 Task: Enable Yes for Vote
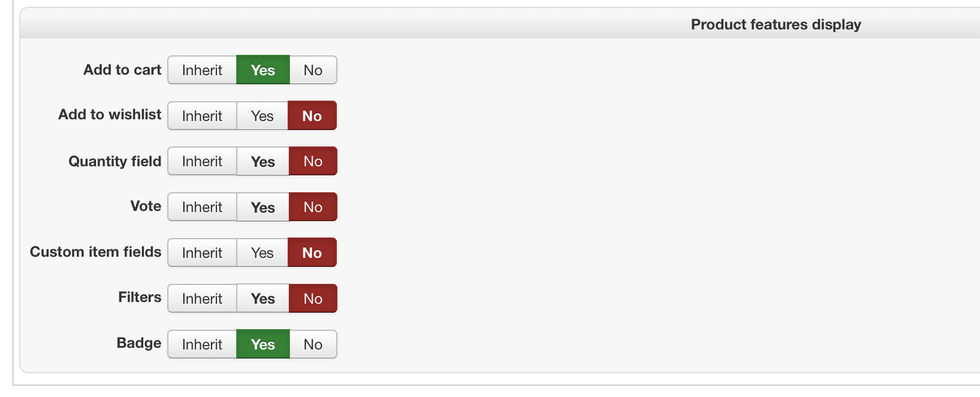pos(263,207)
